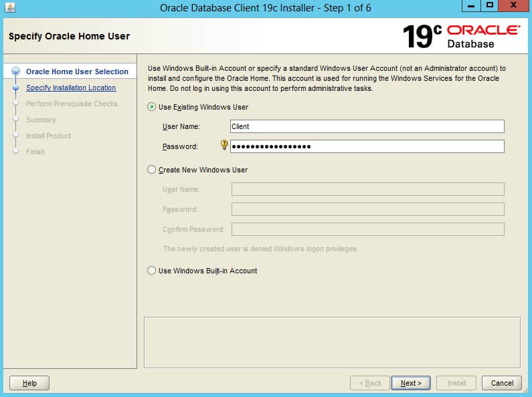Click the Install button
Image resolution: width=532 pixels, height=397 pixels.
456,383
